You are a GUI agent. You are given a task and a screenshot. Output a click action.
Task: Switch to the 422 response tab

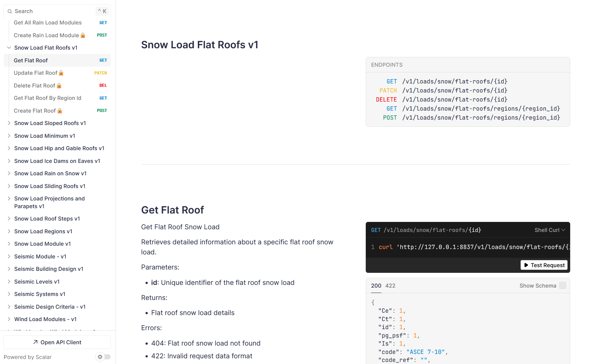390,286
